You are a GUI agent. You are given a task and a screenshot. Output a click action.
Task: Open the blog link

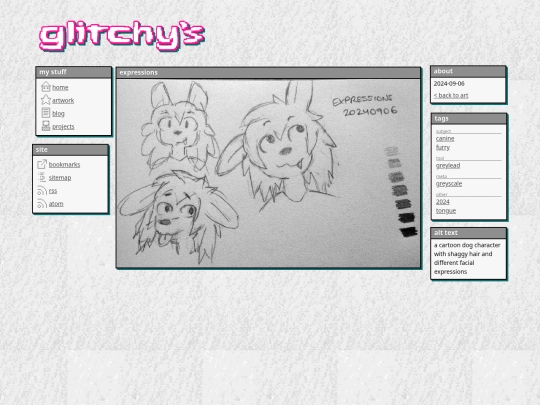[58, 114]
